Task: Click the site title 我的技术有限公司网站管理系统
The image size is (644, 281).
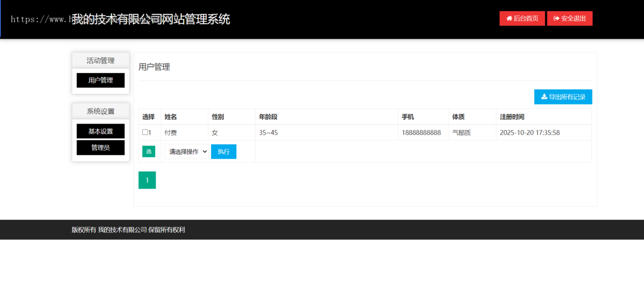Action: 151,19
